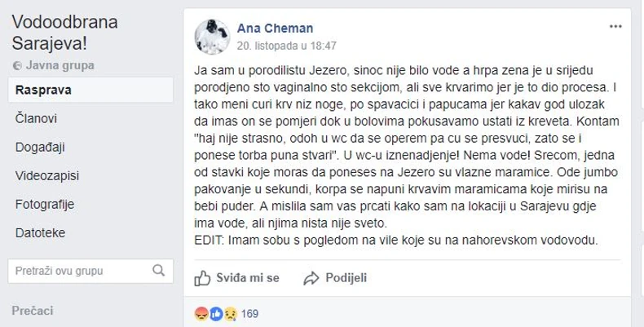Screen dimensions: 644x327
Task: View the 169 reactions count
Action: [x=249, y=312]
